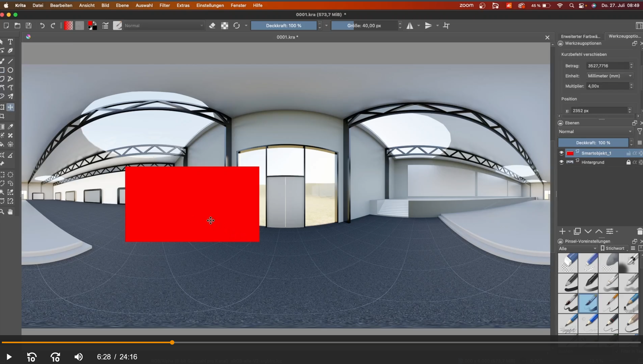The image size is (643, 364).
Task: Select the Text tool
Action: [10, 42]
